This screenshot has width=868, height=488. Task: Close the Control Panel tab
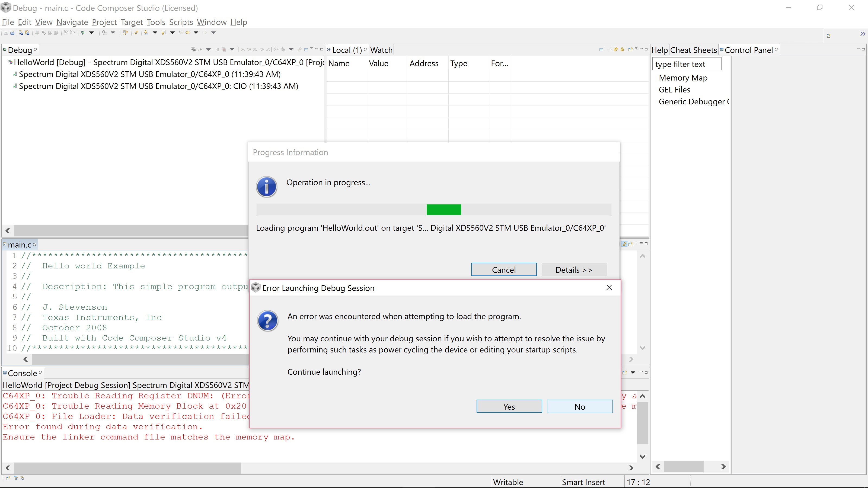[776, 50]
